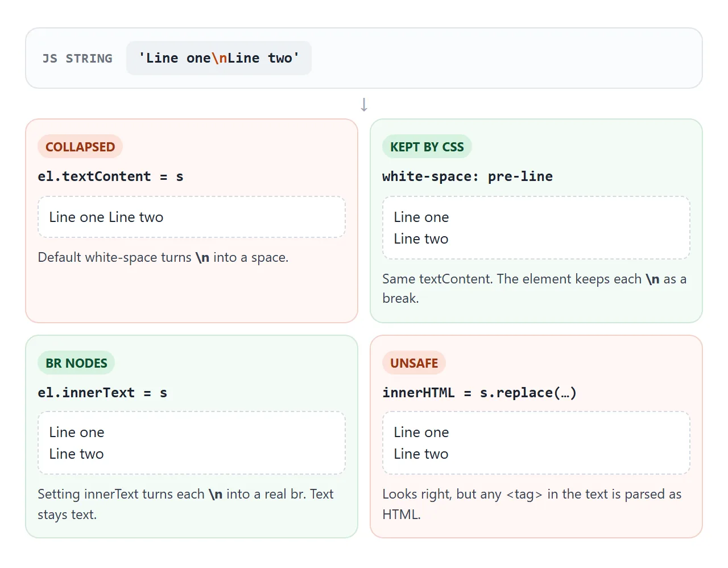Screen dimensions: 728x568
Task: Select the innerHTML = s.replace(…) heading
Action: click(x=479, y=393)
